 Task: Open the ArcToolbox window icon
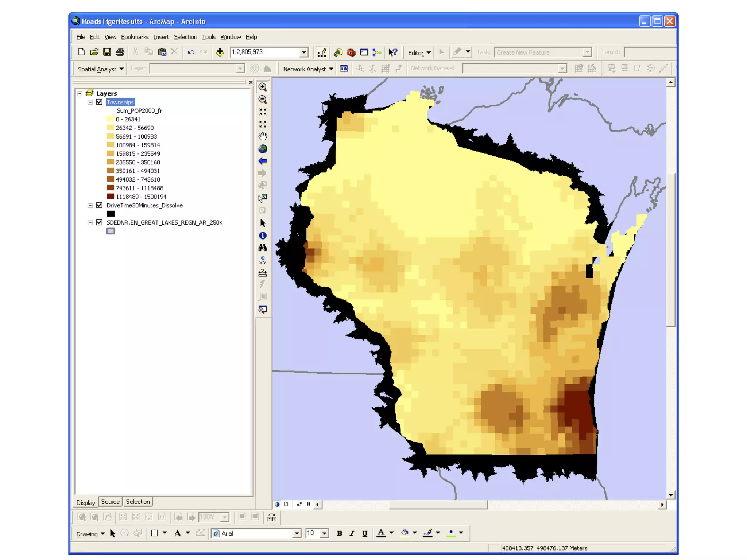[351, 52]
